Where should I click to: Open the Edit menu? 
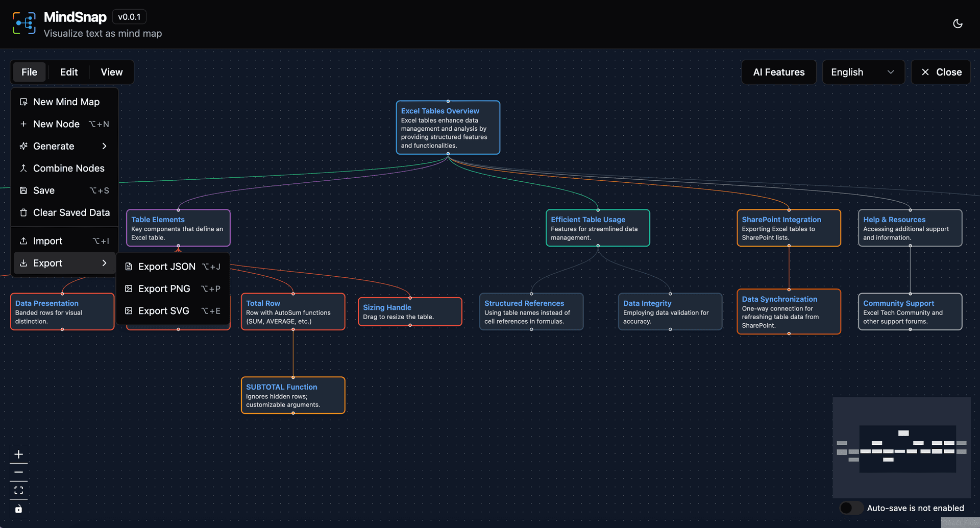click(69, 72)
